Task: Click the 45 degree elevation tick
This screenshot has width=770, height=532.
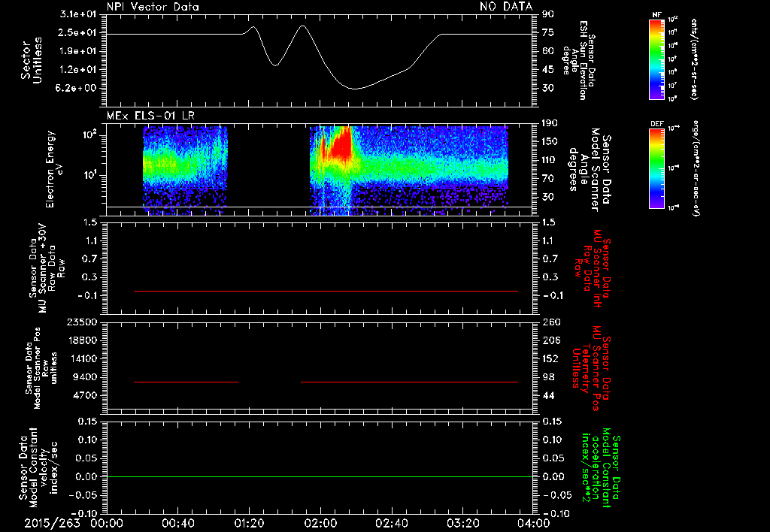Action: (x=548, y=70)
